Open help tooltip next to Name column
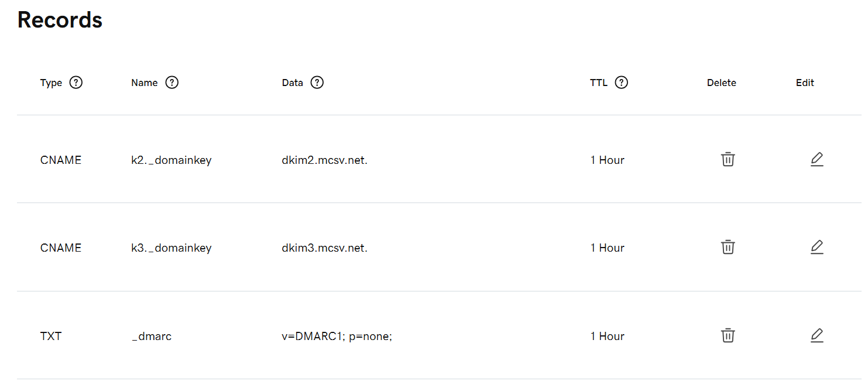The width and height of the screenshot is (868, 381). (x=171, y=83)
